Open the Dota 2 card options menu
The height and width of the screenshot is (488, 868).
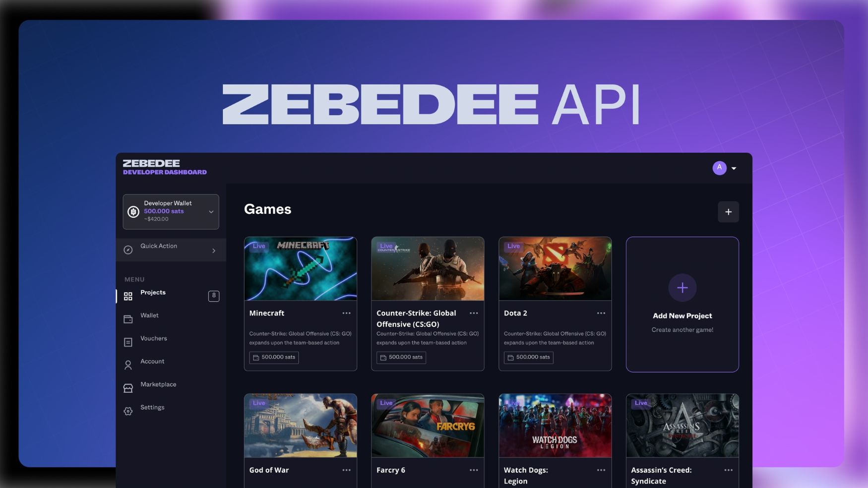pyautogui.click(x=601, y=313)
